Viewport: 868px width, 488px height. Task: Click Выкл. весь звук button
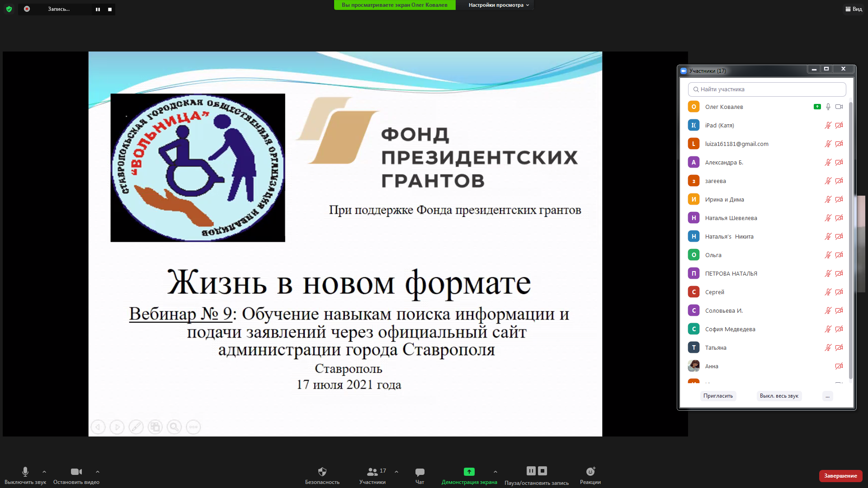tap(779, 396)
